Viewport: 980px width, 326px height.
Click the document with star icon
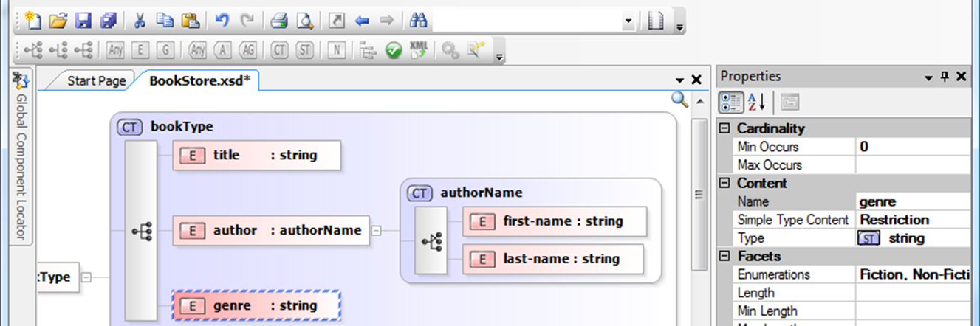(475, 50)
